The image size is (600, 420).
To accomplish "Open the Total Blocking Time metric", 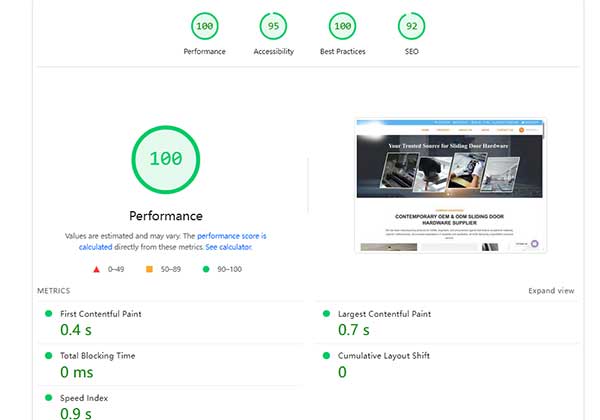I will (97, 356).
